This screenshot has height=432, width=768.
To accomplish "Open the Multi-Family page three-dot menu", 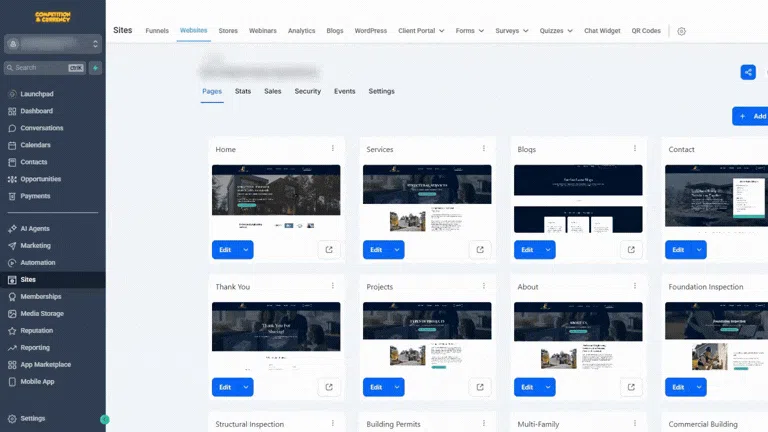I will (x=635, y=423).
